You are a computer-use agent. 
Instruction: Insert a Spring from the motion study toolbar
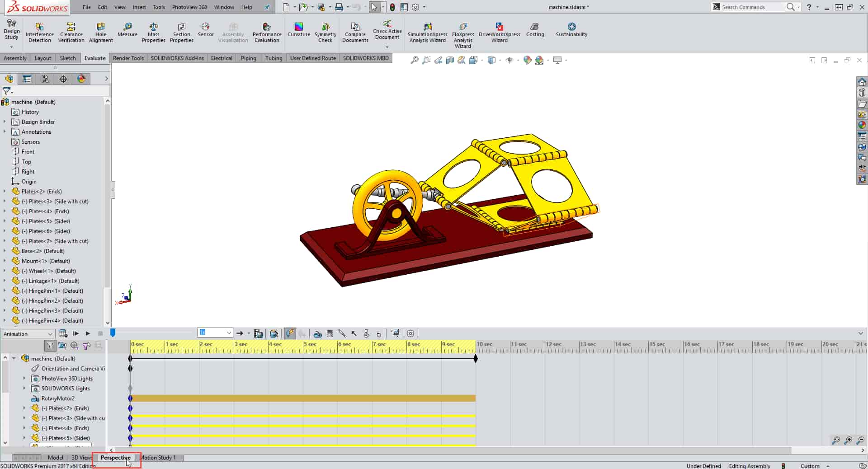tap(330, 333)
